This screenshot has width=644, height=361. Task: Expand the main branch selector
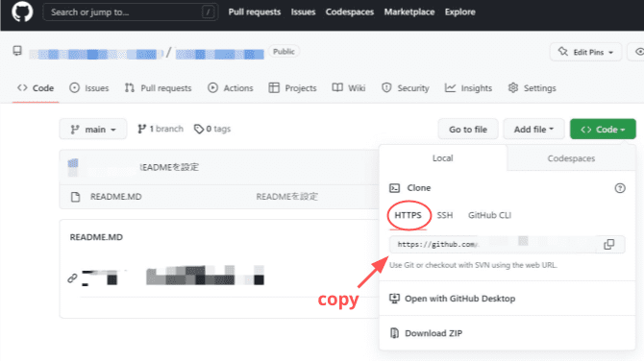[x=93, y=130]
